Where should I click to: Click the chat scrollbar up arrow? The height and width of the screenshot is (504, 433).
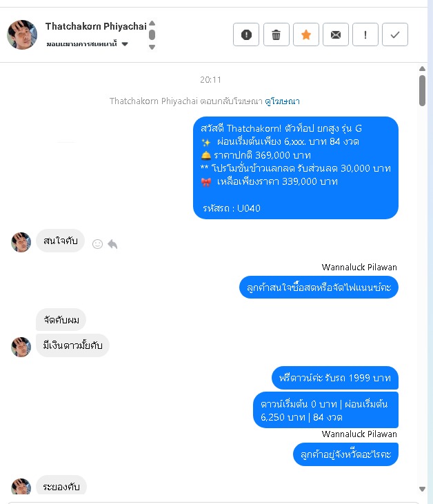pyautogui.click(x=423, y=69)
